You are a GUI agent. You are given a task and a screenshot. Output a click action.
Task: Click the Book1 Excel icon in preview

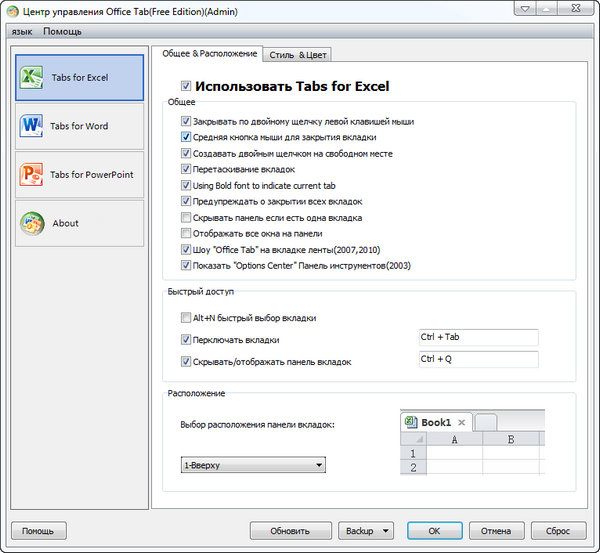(x=410, y=422)
